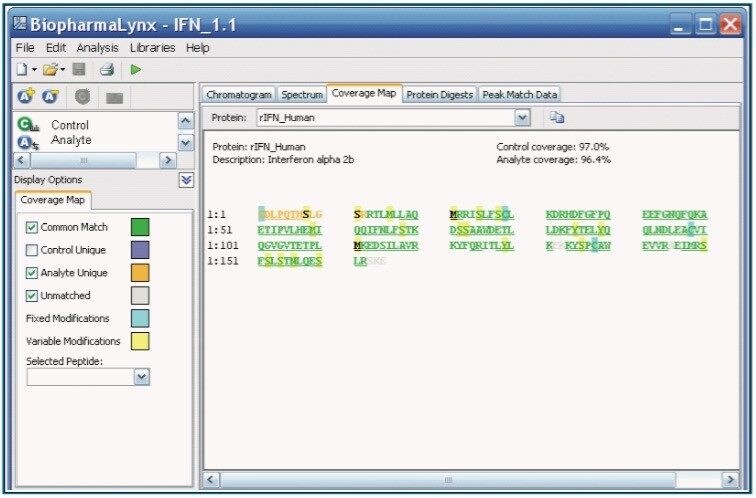Click the BiopharmaLynx title bar app icon
The image size is (756, 498).
pyautogui.click(x=20, y=23)
